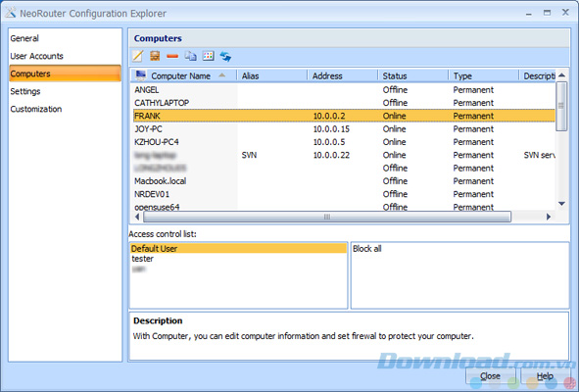Open the Customization section

coord(65,109)
